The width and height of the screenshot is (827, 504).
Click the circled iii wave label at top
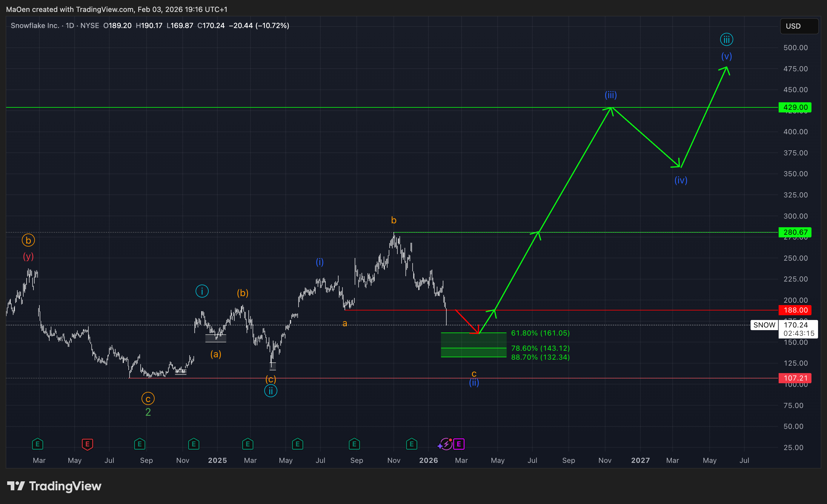(726, 40)
